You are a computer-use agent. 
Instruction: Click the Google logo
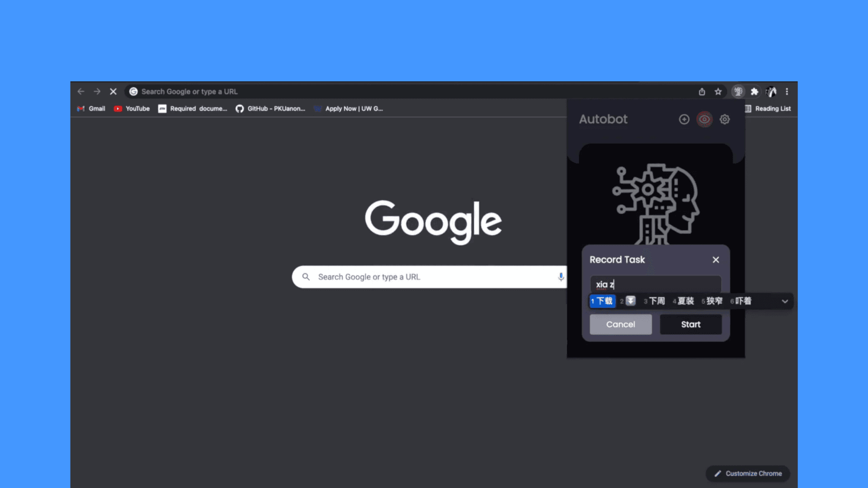[x=433, y=222]
